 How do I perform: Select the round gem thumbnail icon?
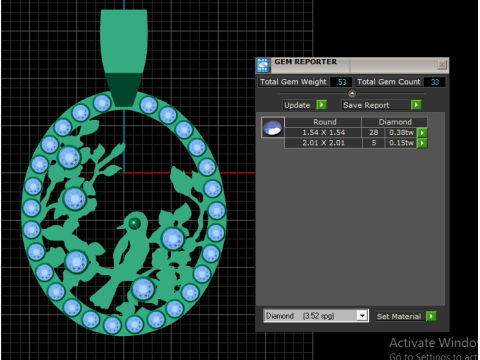point(273,128)
